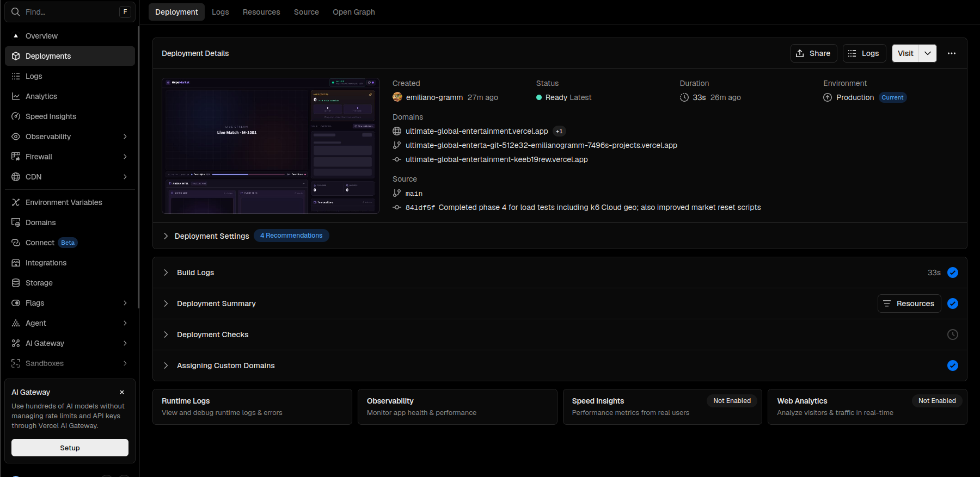Open the 4 Recommendations badge
The image size is (980, 477).
click(x=291, y=236)
